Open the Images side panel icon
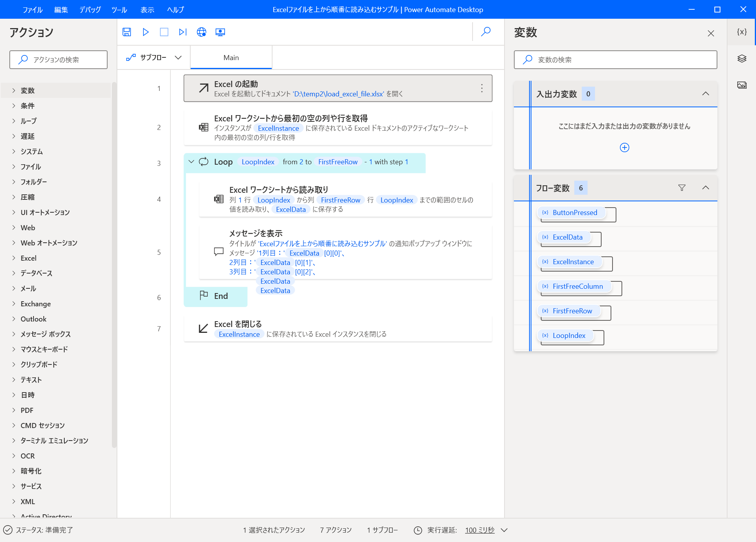The image size is (756, 542). pyautogui.click(x=742, y=85)
